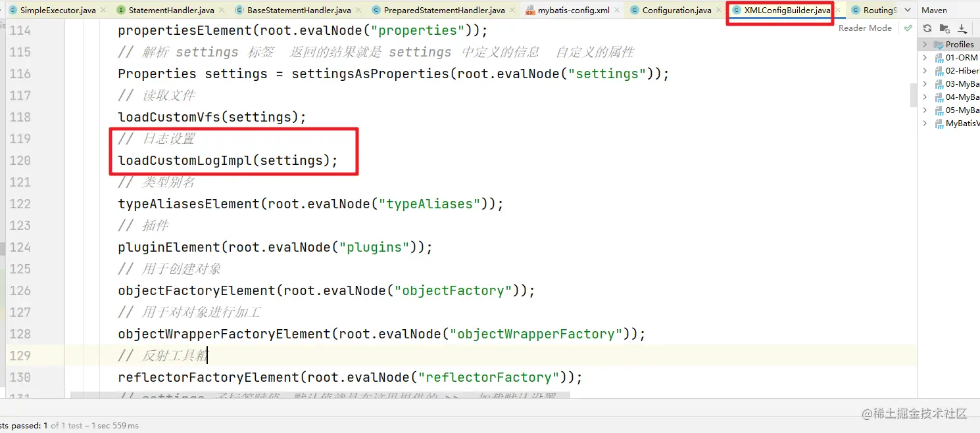Viewport: 980px width, 433px height.
Task: Click the loadCustomVfs(settings) line
Action: (212, 117)
